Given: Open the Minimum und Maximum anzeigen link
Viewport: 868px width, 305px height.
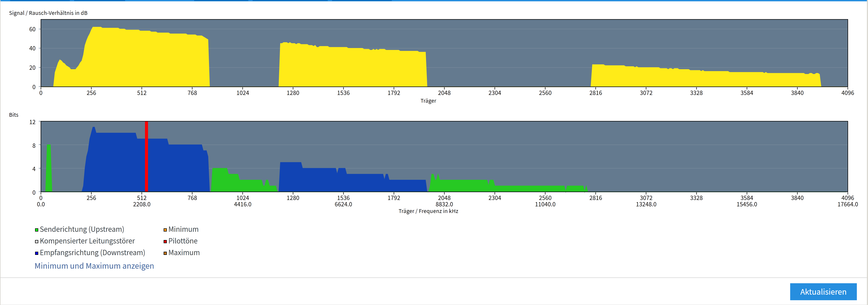Looking at the screenshot, I should pos(94,266).
